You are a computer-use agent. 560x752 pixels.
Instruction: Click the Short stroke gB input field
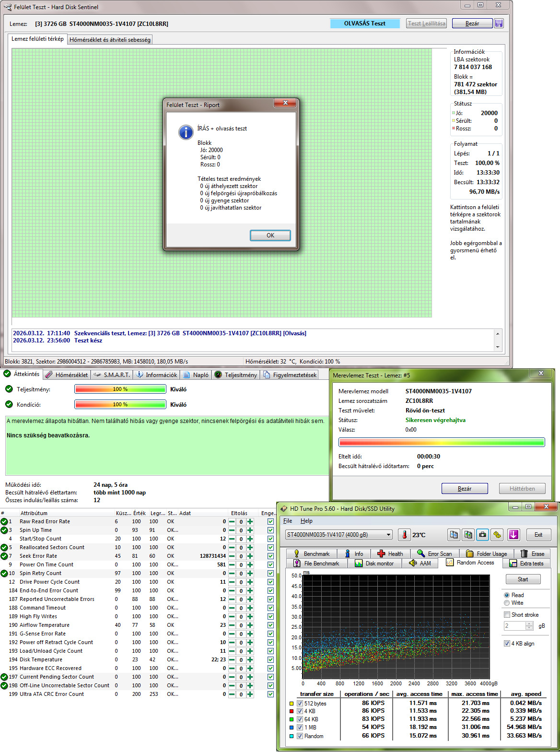[515, 626]
